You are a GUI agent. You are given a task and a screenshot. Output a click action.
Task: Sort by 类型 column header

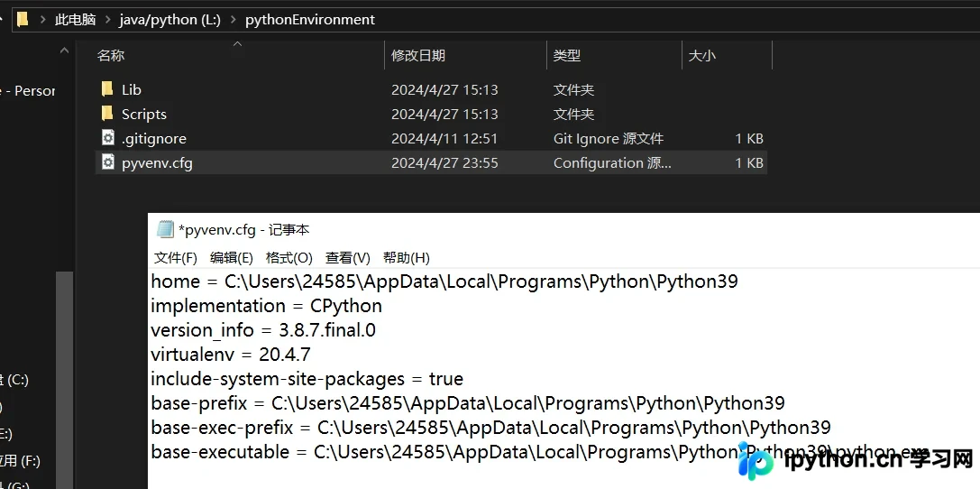[x=567, y=56]
